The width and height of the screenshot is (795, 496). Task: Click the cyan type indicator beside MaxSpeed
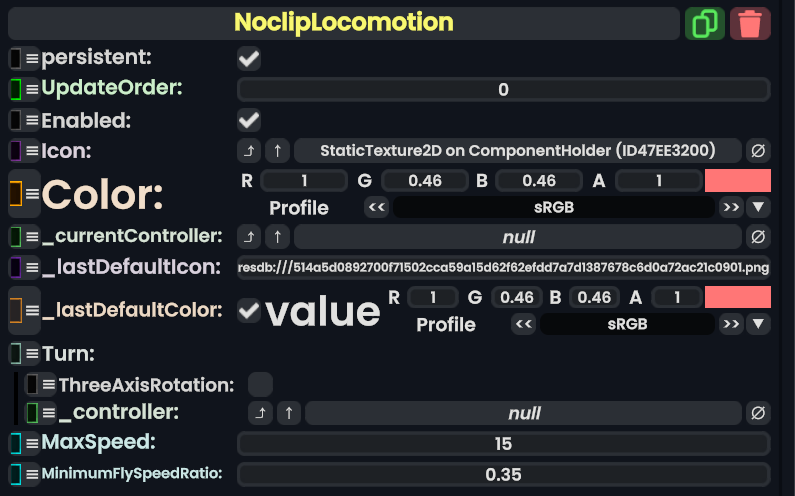tap(16, 444)
